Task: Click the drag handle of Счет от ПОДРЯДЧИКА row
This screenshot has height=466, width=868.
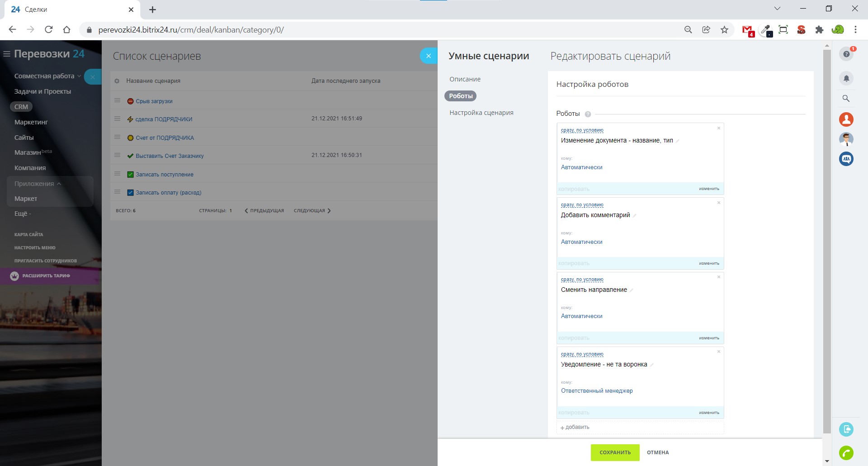Action: [x=118, y=137]
